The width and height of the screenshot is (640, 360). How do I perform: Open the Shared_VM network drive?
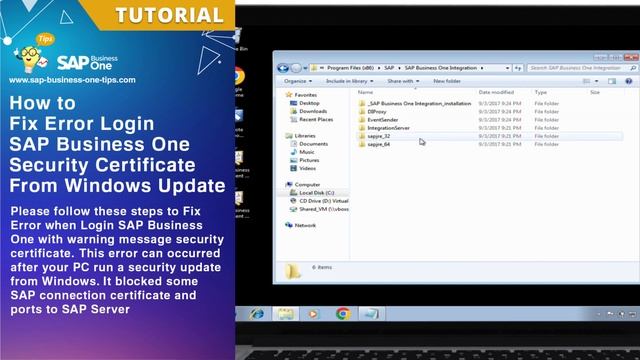(x=324, y=209)
